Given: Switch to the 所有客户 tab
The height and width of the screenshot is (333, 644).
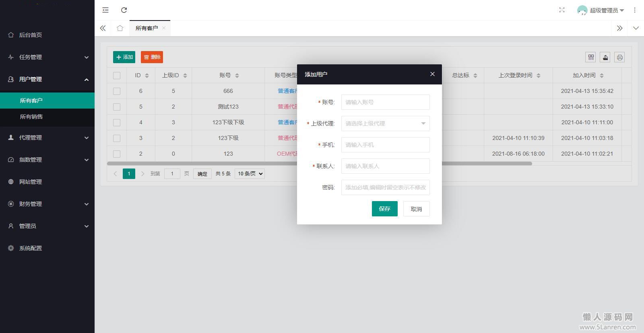Looking at the screenshot, I should pyautogui.click(x=147, y=28).
